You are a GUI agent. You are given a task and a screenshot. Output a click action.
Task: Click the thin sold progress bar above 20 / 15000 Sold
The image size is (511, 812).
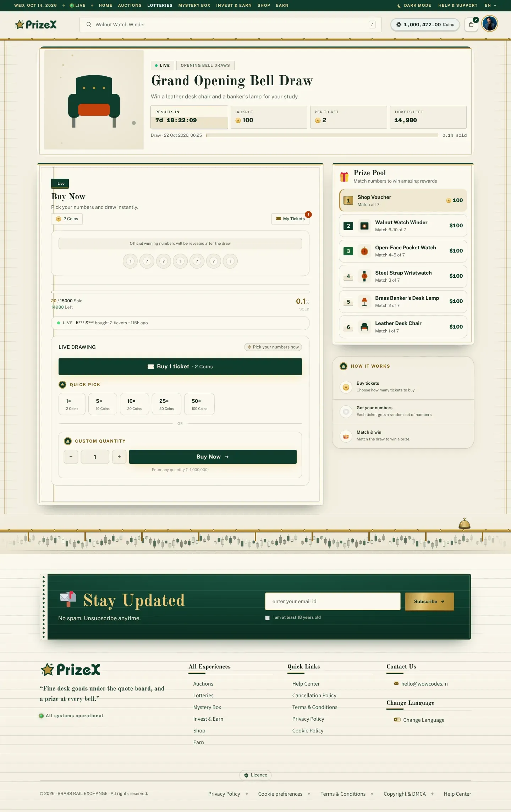pyautogui.click(x=180, y=292)
